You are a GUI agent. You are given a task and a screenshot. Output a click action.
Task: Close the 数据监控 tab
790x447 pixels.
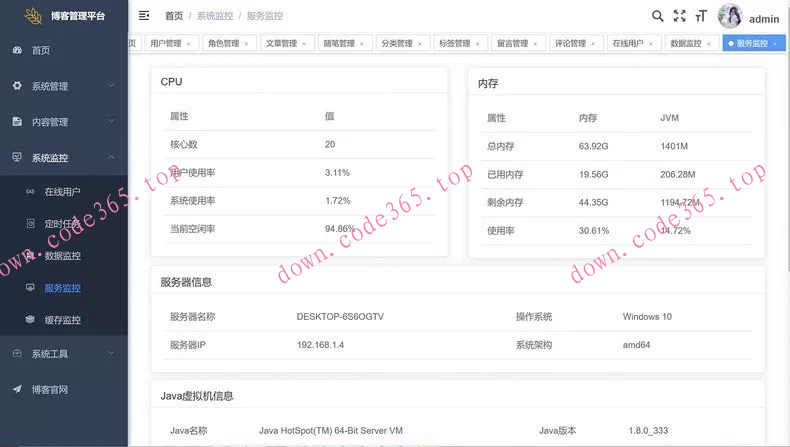pyautogui.click(x=709, y=44)
